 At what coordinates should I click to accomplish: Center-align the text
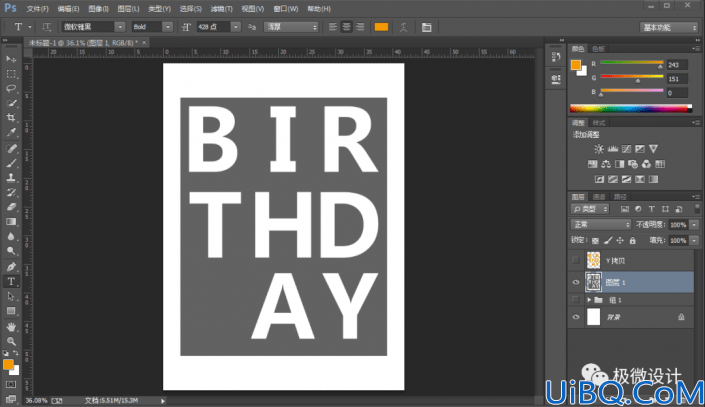[346, 27]
